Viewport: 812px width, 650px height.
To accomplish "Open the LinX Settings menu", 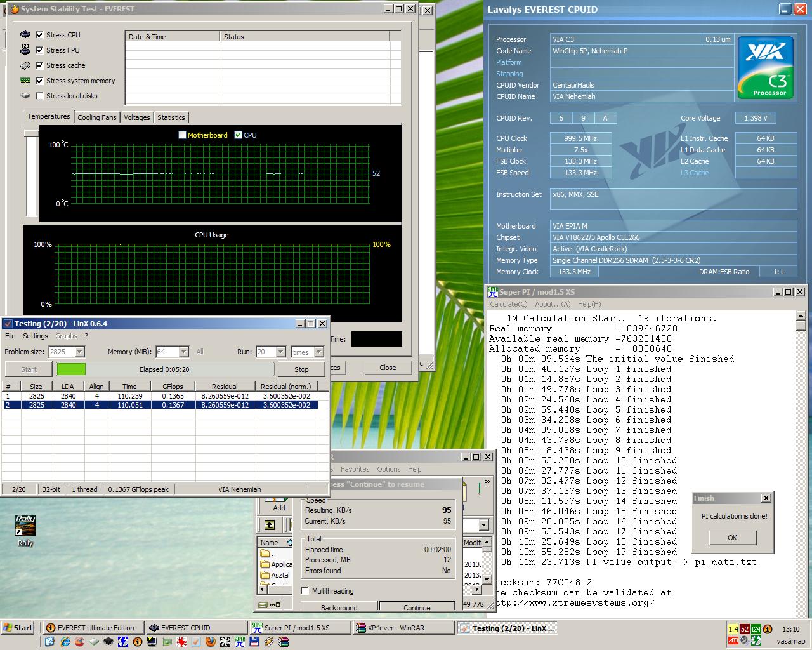I will [36, 336].
